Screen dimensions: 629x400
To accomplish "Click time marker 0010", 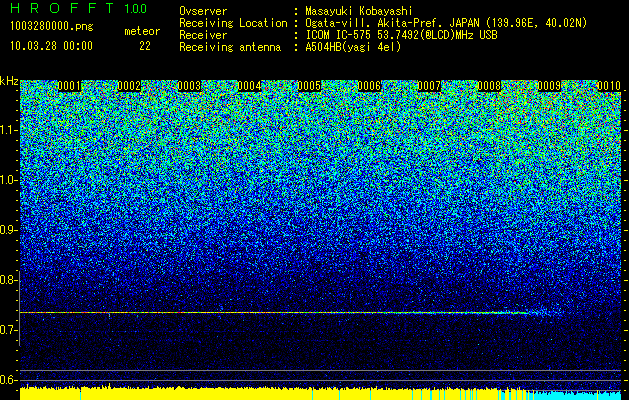I will point(609,86).
